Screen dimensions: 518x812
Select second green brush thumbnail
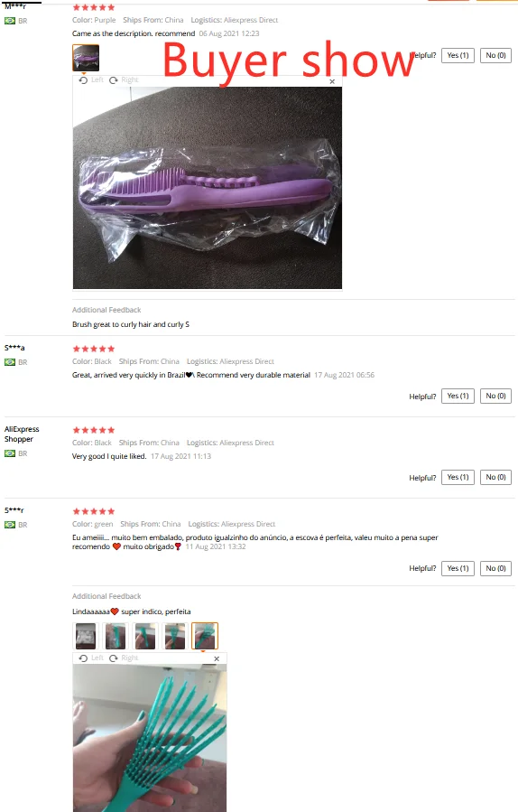coord(116,635)
